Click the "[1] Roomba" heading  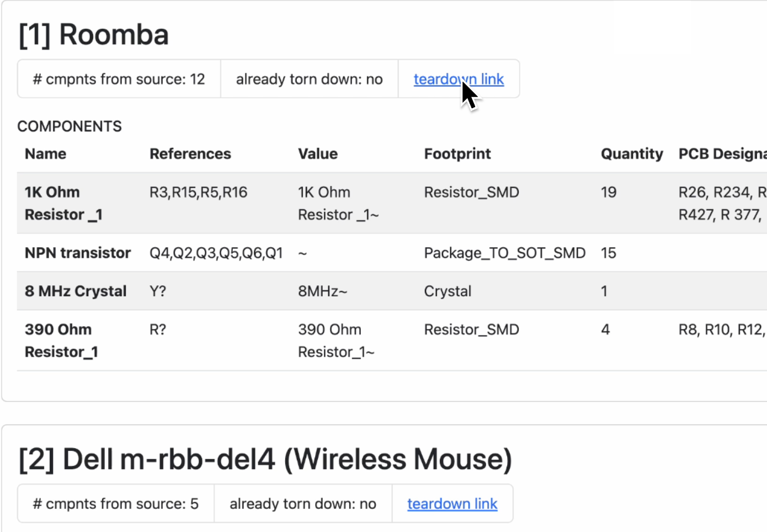tap(93, 35)
